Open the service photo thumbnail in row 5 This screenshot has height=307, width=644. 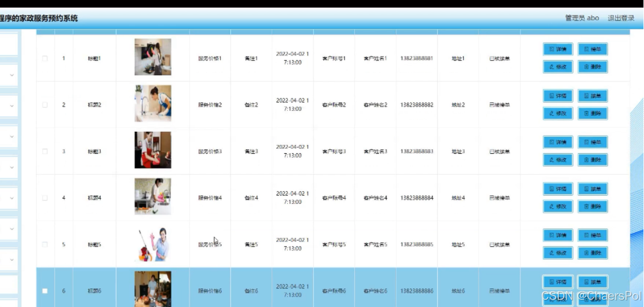pyautogui.click(x=153, y=243)
